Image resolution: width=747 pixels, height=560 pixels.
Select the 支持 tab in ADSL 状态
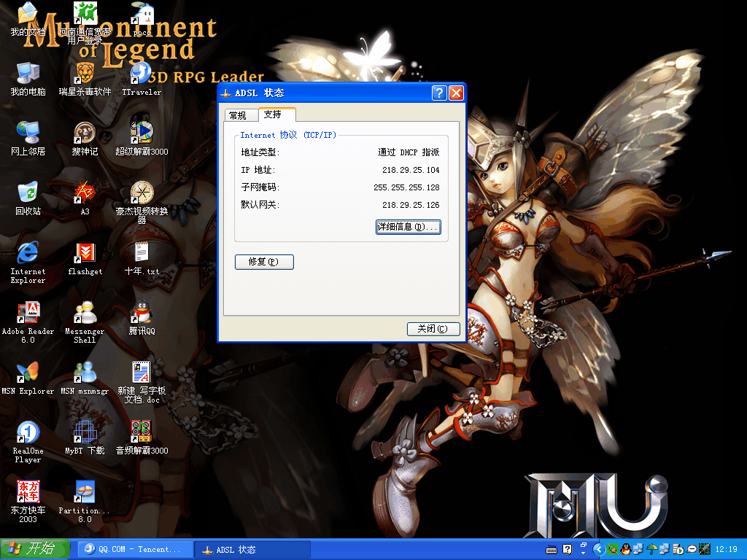(x=276, y=114)
